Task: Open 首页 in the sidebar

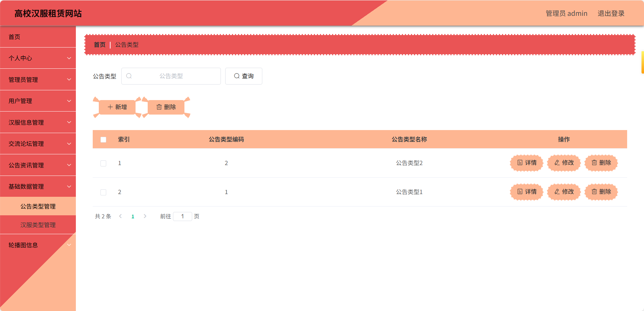Action: pyautogui.click(x=38, y=37)
